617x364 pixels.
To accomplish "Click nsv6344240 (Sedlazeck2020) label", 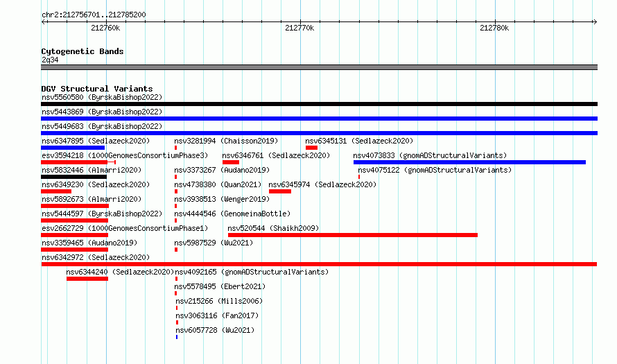I will (x=120, y=272).
